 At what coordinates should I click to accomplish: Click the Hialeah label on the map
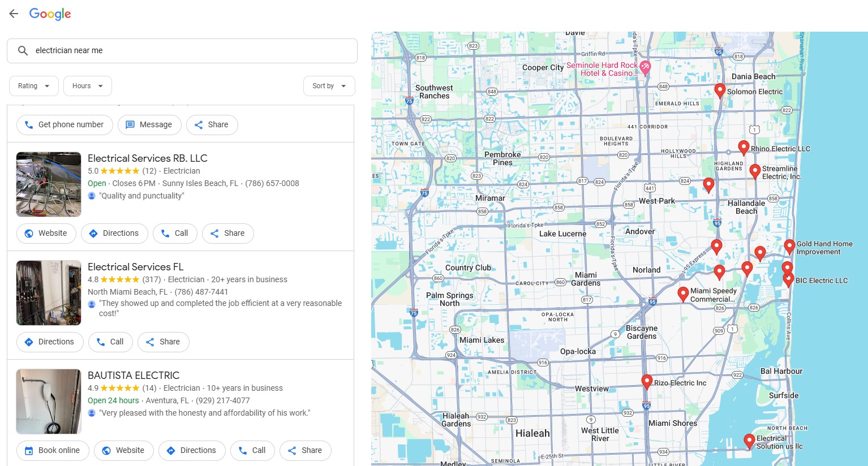tap(532, 433)
